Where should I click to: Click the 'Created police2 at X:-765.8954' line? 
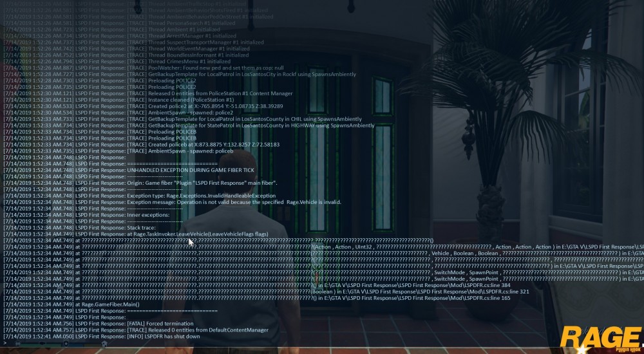(x=143, y=106)
